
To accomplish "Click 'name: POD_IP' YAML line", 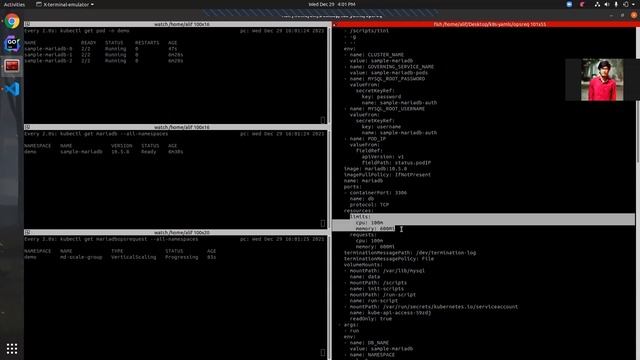I will 368,139.
